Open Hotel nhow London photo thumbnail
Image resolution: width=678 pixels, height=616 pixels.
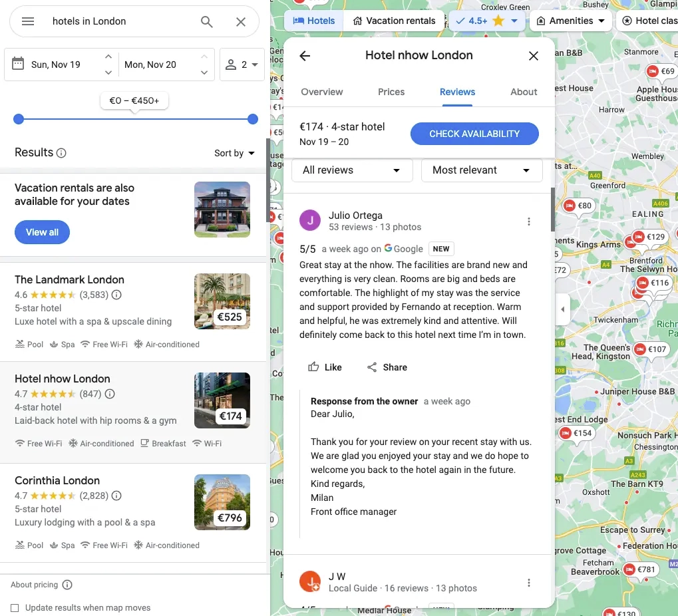(222, 400)
